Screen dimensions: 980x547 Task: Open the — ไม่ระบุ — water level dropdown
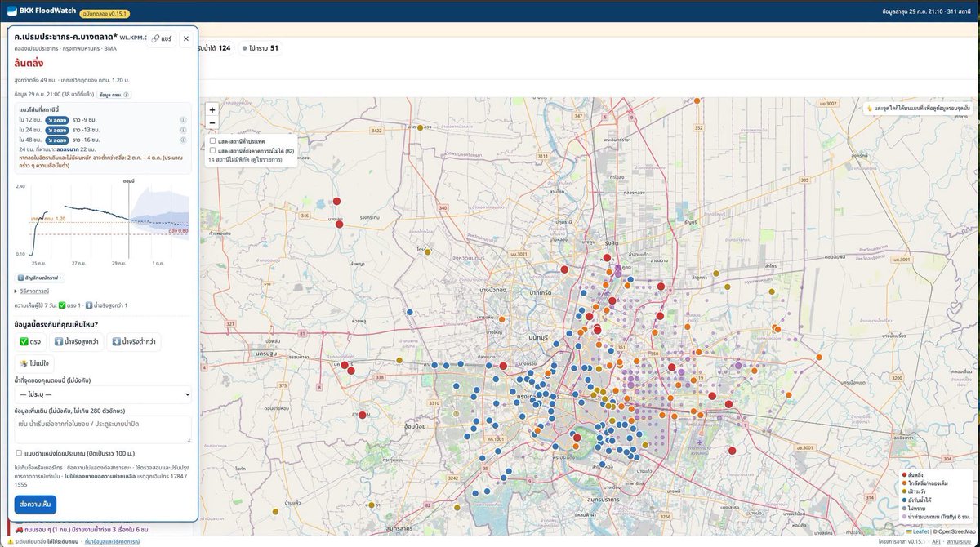point(103,394)
